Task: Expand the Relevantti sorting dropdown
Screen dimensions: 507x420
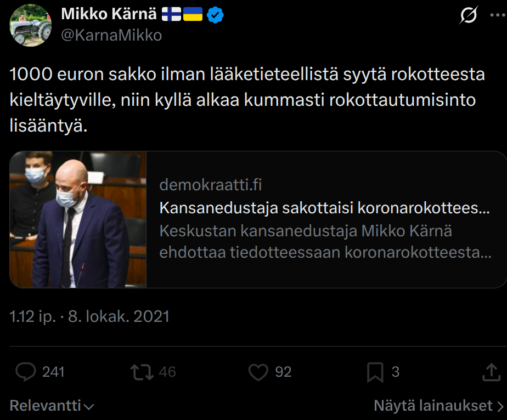Action: pos(52,406)
